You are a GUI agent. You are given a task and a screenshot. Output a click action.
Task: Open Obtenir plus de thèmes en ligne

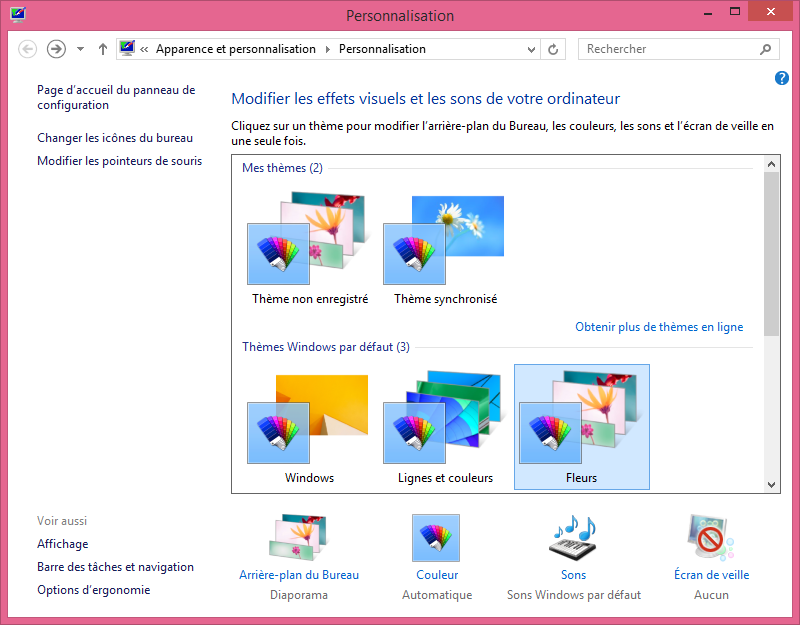tap(659, 327)
